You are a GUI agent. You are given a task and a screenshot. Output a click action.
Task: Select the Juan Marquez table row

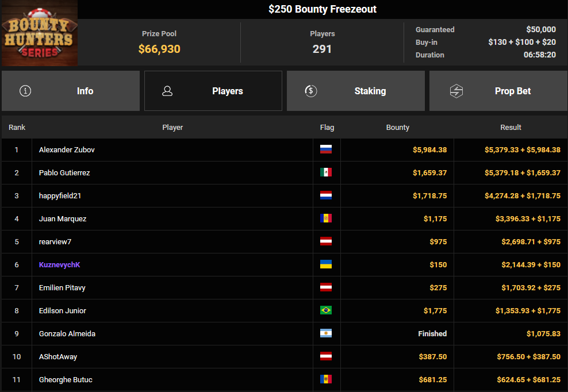(172, 218)
